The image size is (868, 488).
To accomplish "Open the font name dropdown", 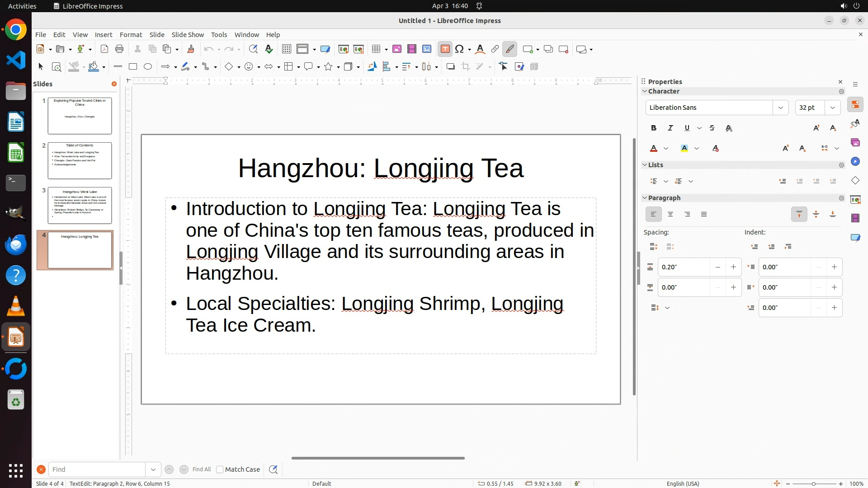I will pyautogui.click(x=781, y=108).
